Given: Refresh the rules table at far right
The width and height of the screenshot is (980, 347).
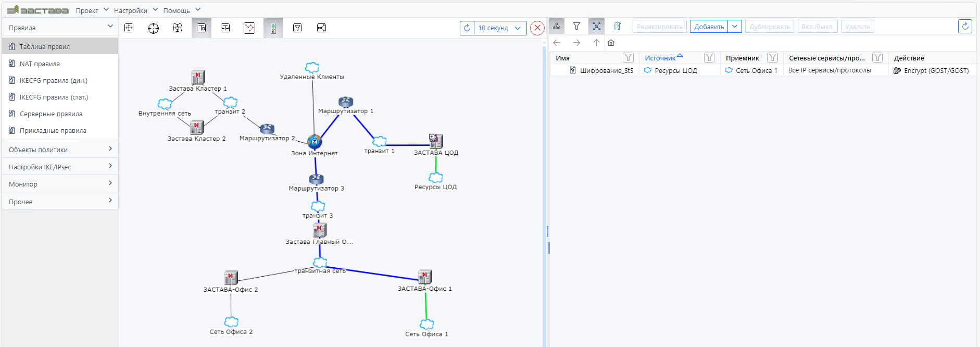Looking at the screenshot, I should pyautogui.click(x=965, y=27).
